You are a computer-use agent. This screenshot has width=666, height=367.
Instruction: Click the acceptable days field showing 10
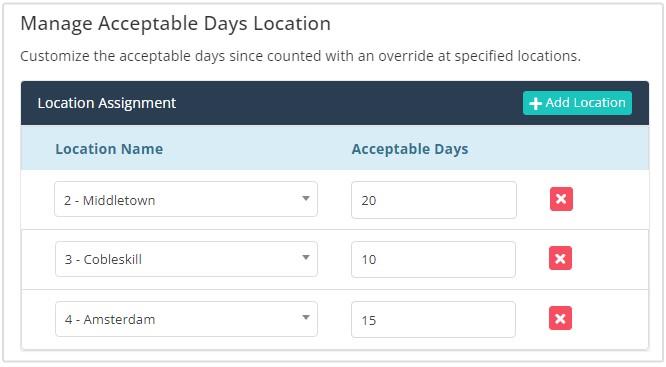[433, 260]
